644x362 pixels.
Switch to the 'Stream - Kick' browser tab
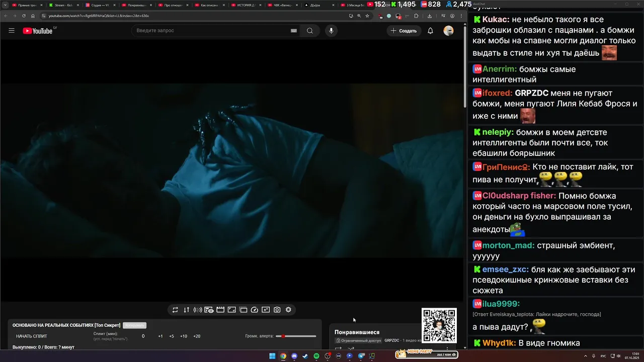(64, 5)
